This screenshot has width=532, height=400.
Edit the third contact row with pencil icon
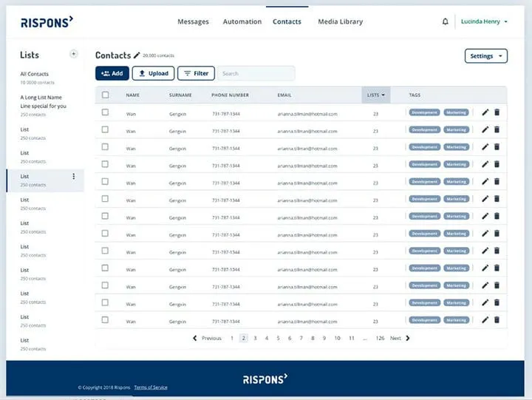click(485, 146)
